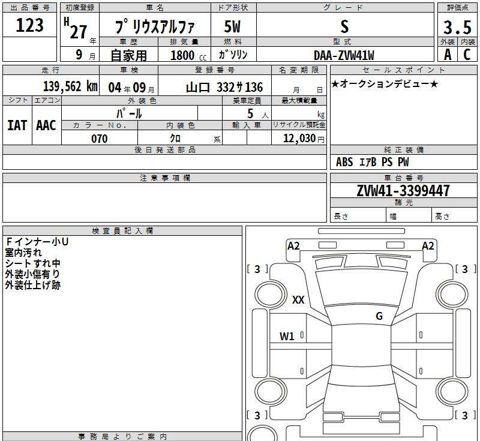
Task: Click the G mark on the windshield
Action: (379, 316)
